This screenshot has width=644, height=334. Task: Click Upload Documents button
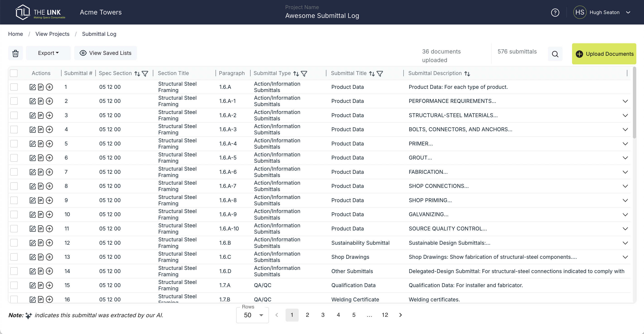604,54
